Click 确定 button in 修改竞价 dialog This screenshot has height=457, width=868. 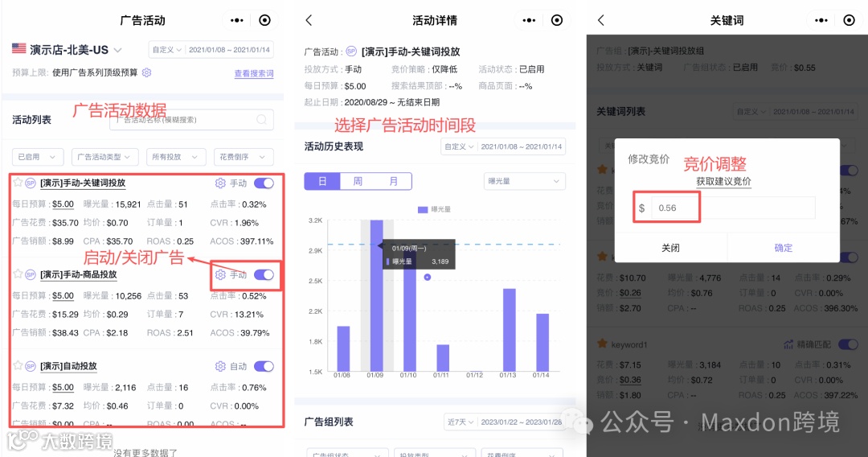pos(784,248)
